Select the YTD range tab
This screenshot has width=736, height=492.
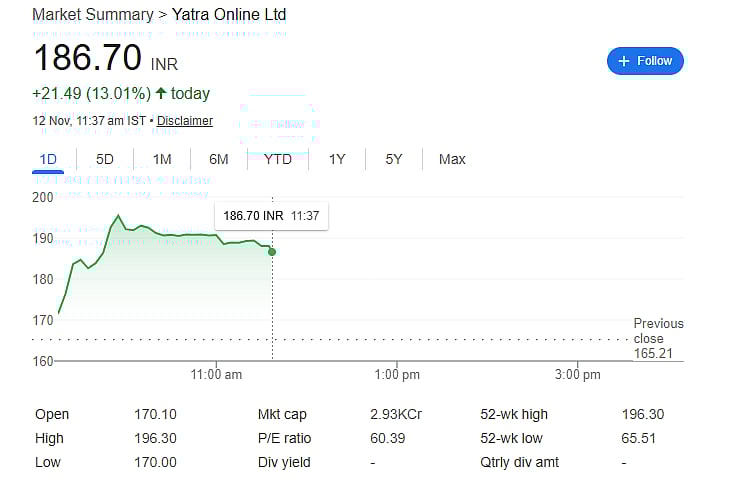click(x=278, y=159)
